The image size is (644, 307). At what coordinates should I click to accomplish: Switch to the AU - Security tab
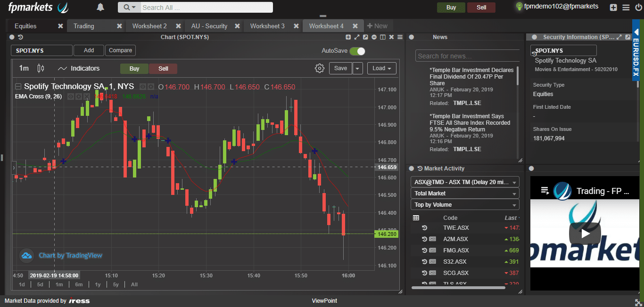click(x=209, y=26)
